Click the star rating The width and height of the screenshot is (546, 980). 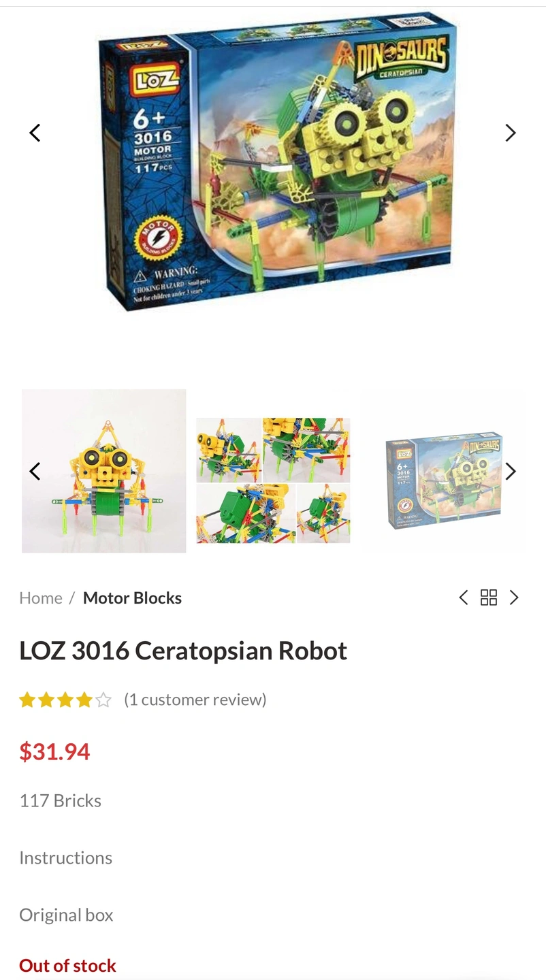65,700
